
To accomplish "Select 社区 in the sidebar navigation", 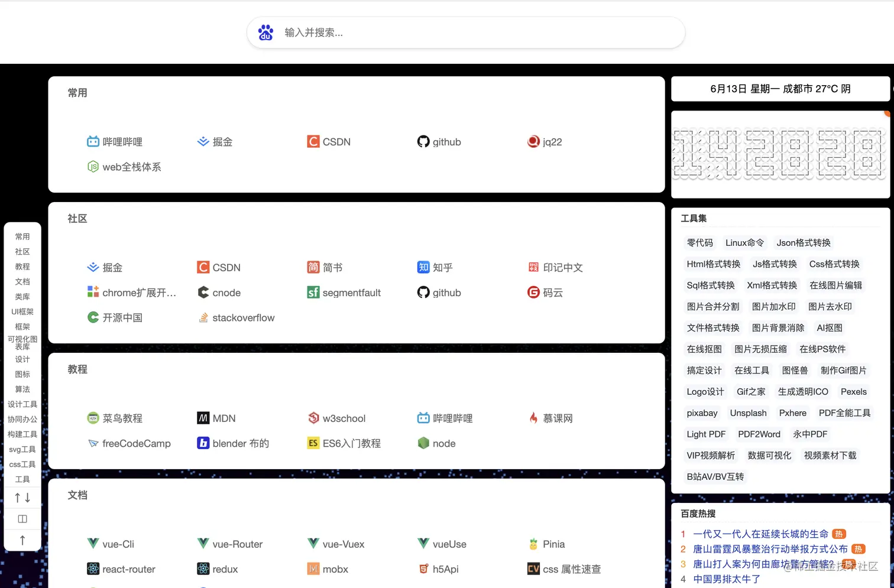I will coord(22,251).
